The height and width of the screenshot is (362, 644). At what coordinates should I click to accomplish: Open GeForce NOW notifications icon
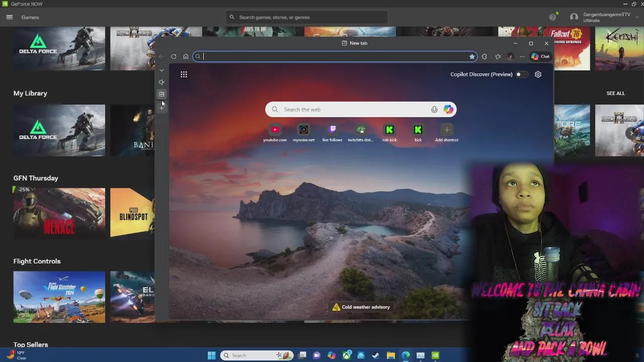pos(553,17)
